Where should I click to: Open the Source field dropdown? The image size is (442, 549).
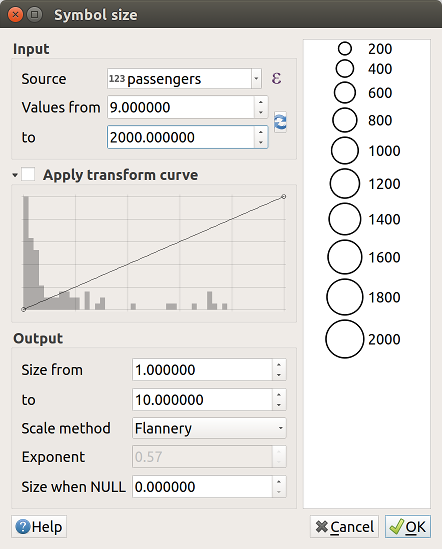[256, 78]
